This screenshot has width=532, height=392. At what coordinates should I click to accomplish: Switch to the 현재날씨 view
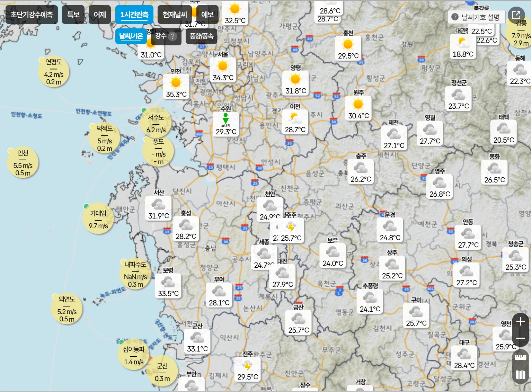pyautogui.click(x=175, y=15)
